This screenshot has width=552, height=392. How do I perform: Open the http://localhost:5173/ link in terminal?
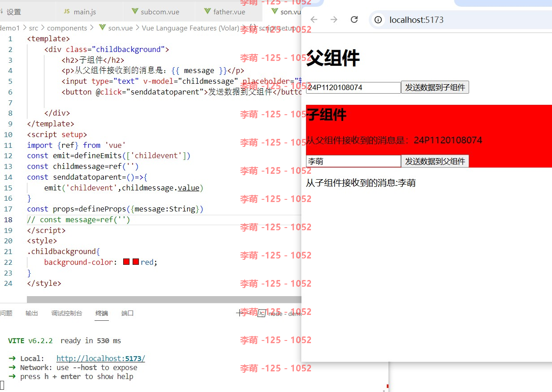101,358
